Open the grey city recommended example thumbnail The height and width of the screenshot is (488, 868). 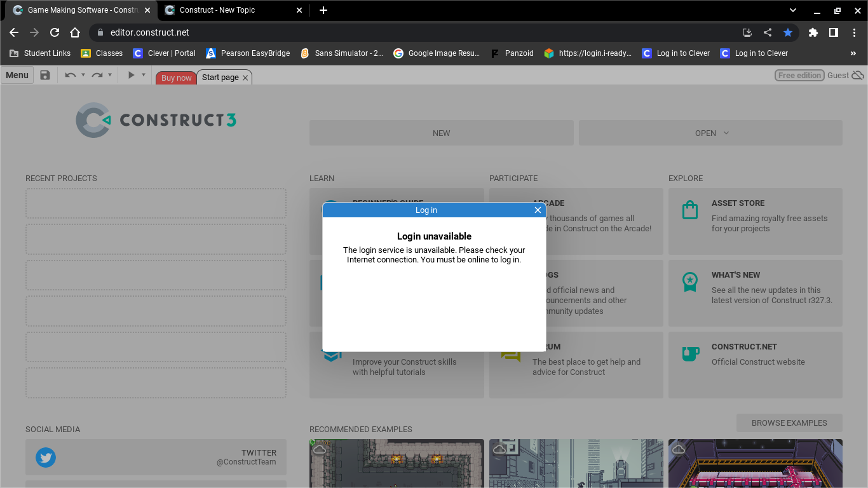tap(576, 464)
